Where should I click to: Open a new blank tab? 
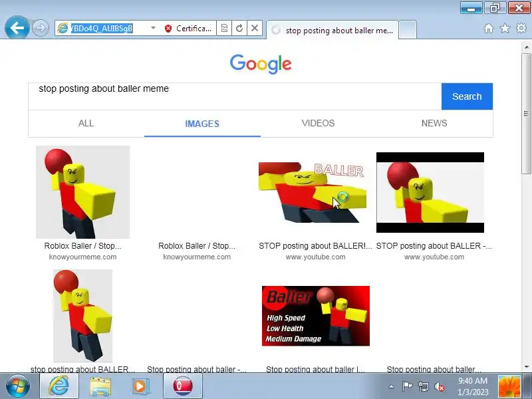point(408,30)
